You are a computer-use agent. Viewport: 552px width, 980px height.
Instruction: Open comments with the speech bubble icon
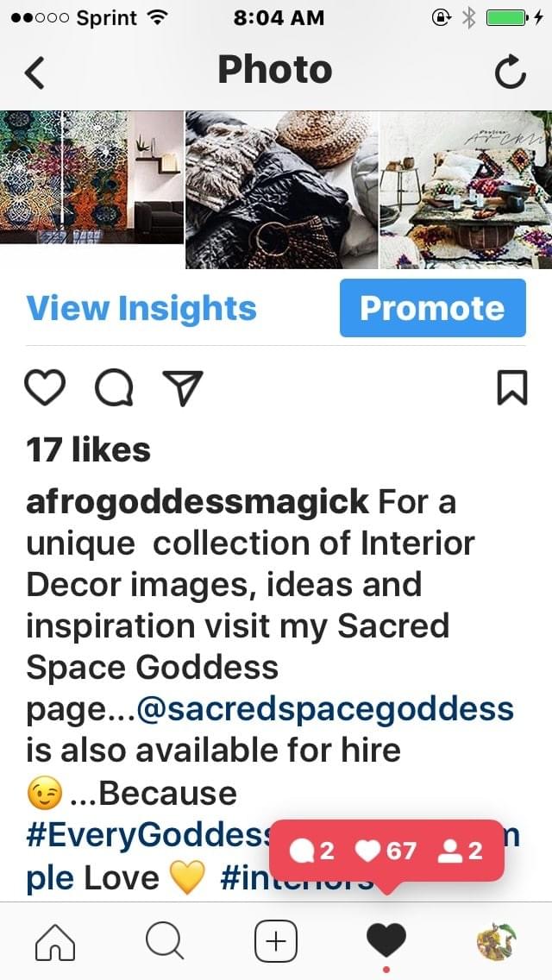pyautogui.click(x=114, y=388)
